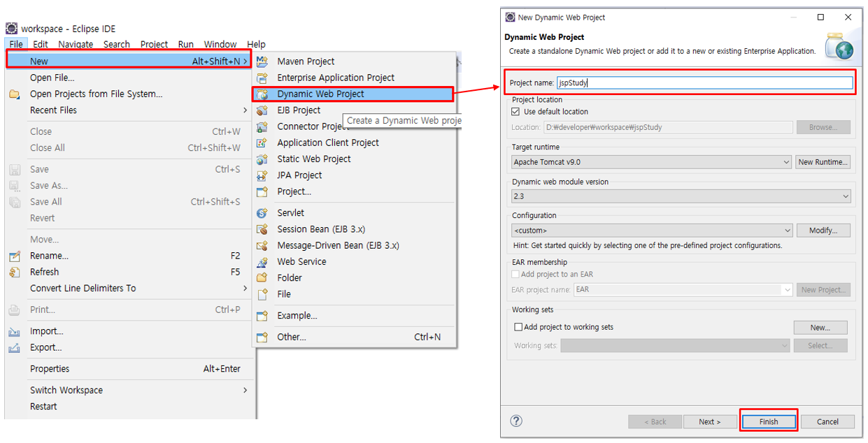The image size is (868, 443).
Task: Click the Enterprise Application Project icon
Action: click(262, 78)
